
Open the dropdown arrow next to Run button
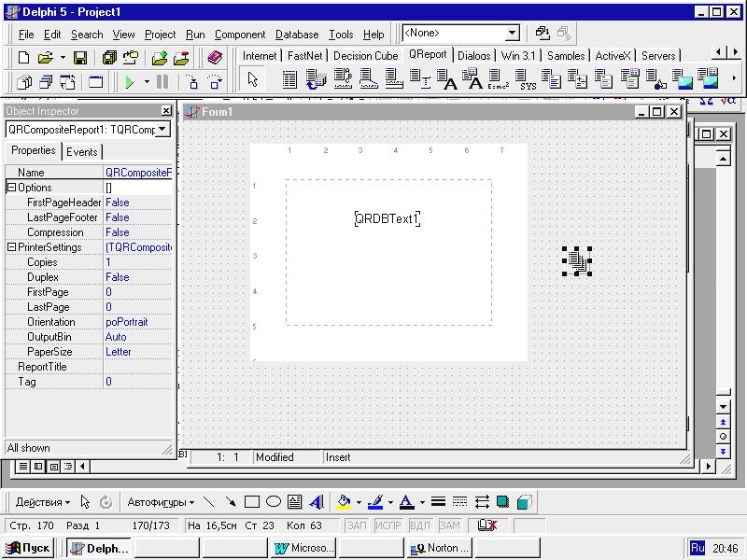(147, 82)
